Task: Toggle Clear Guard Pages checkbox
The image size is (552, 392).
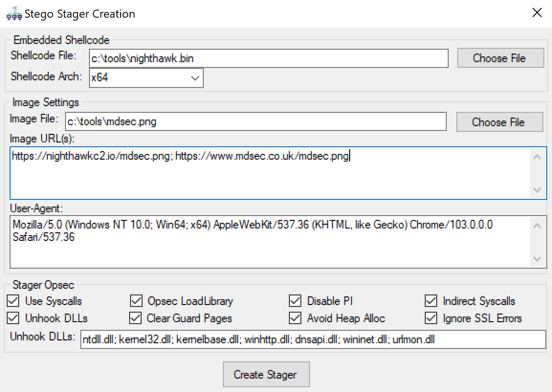Action: click(136, 318)
